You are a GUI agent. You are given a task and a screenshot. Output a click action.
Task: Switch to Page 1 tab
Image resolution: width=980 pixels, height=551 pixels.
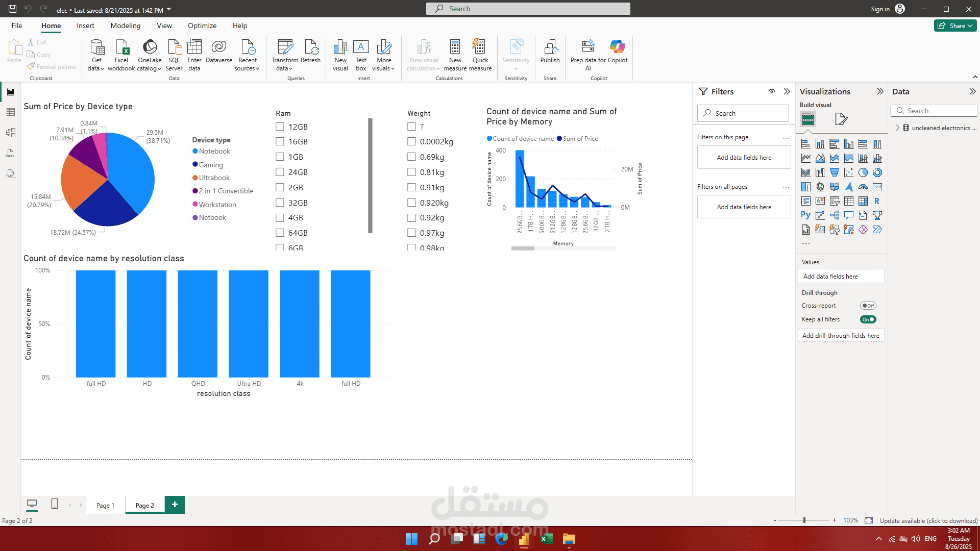[x=105, y=505]
